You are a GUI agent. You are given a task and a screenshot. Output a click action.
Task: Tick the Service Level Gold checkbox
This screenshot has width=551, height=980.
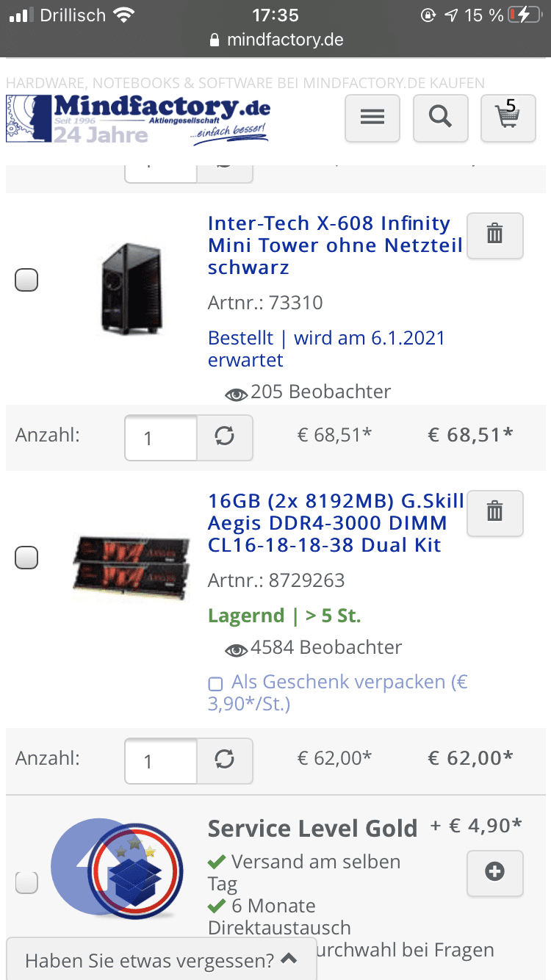pos(26,882)
